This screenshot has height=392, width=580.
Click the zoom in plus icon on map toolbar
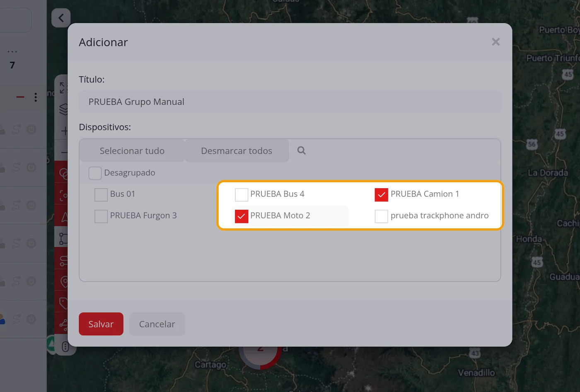[x=64, y=131]
